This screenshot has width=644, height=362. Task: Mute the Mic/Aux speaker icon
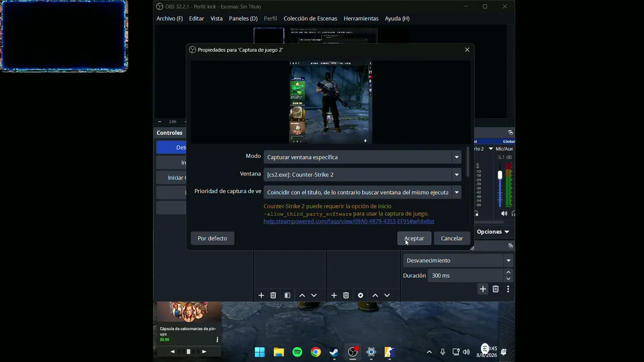pos(504,214)
